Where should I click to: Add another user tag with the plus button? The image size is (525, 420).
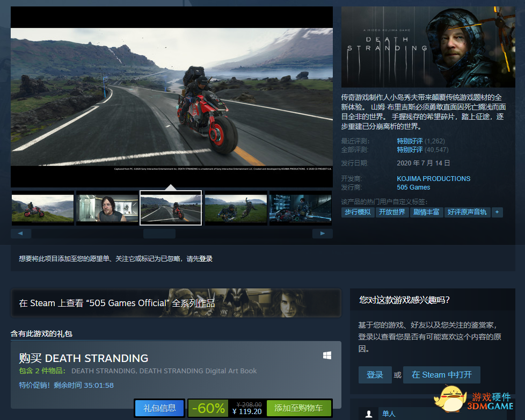497,212
